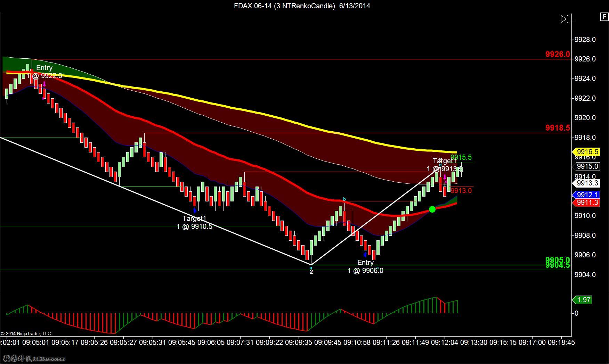The width and height of the screenshot is (609, 364).
Task: Click the 09:05:45 time axis label
Action: (x=182, y=342)
